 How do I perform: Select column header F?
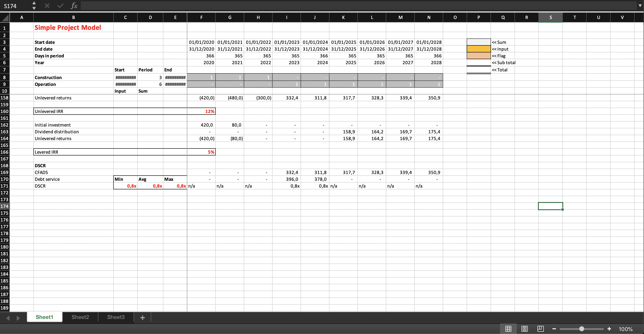pos(201,18)
